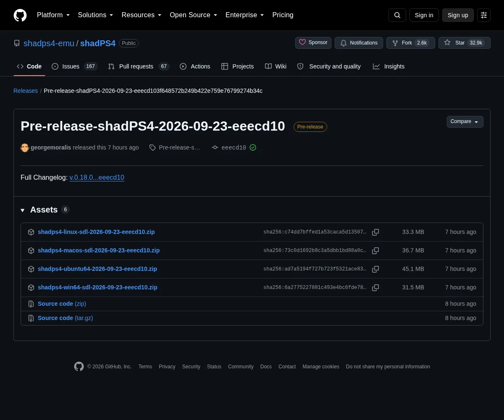Viewport: 504px width, 420px height.
Task: Click Manage cookies in footer
Action: click(321, 367)
